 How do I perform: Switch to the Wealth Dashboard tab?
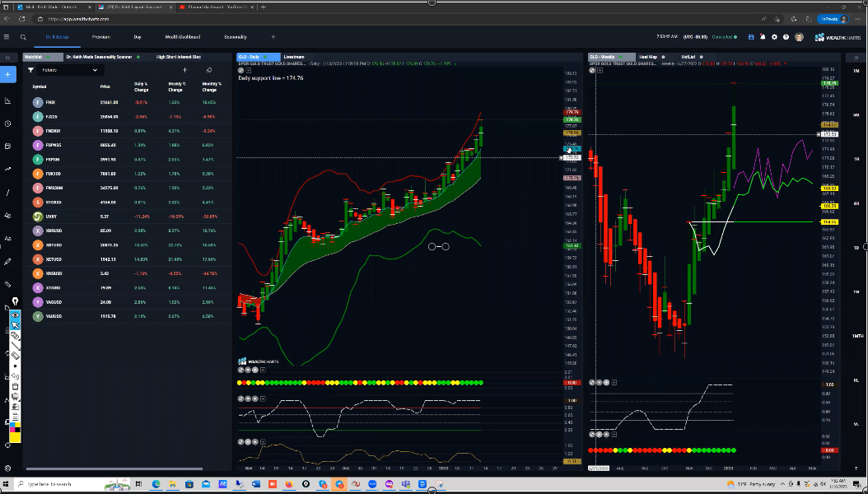pos(183,37)
